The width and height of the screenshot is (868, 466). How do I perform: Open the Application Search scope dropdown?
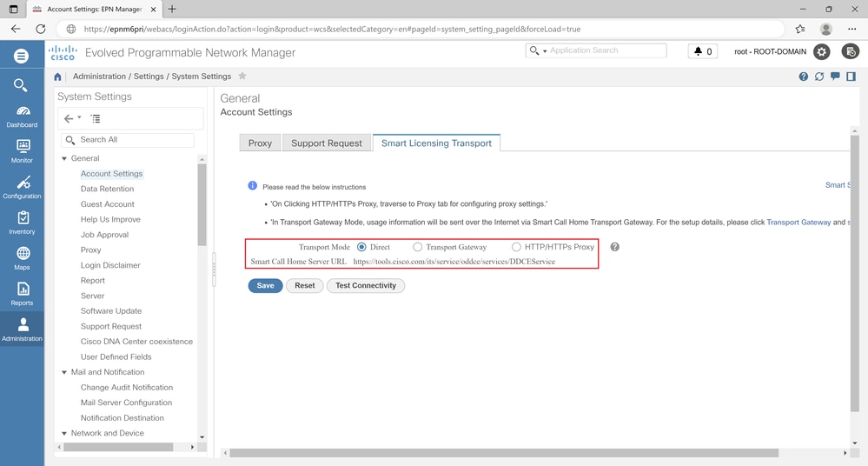coord(545,51)
